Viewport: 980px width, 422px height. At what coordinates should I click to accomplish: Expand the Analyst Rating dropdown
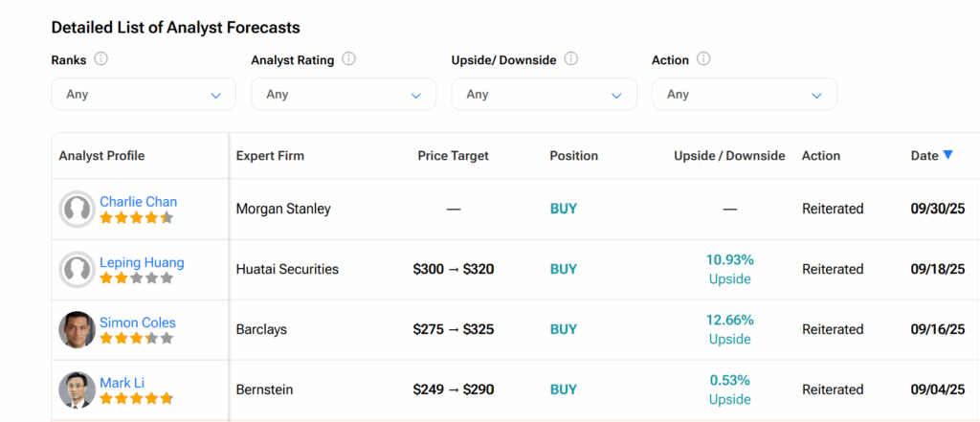coord(344,95)
